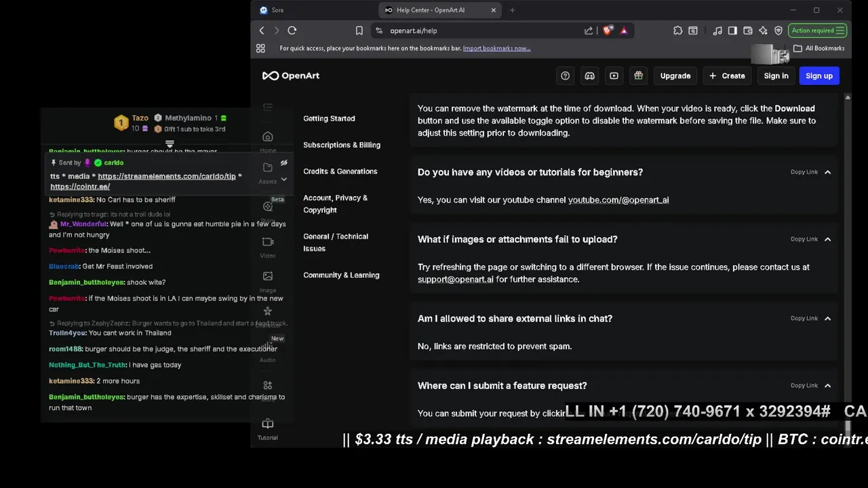Screen dimensions: 868x488
Task: Go to Home in the OpenArt sidebar
Action: point(268,142)
